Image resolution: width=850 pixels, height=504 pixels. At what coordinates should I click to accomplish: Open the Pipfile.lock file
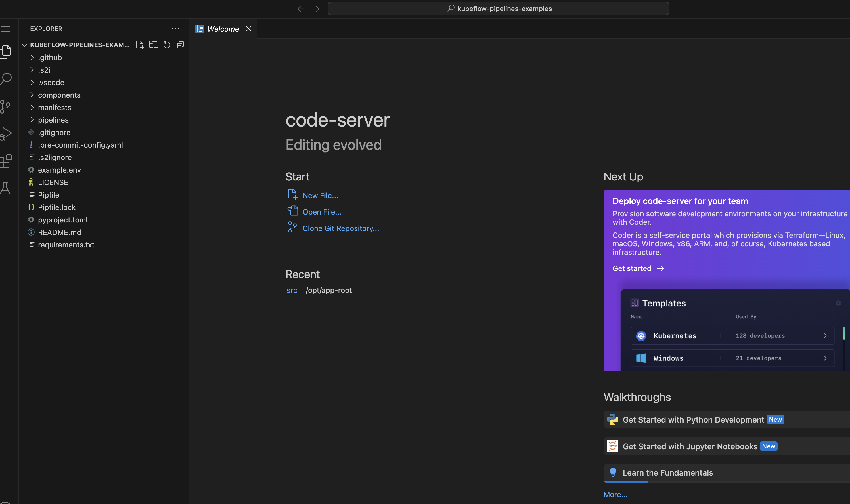tap(57, 207)
